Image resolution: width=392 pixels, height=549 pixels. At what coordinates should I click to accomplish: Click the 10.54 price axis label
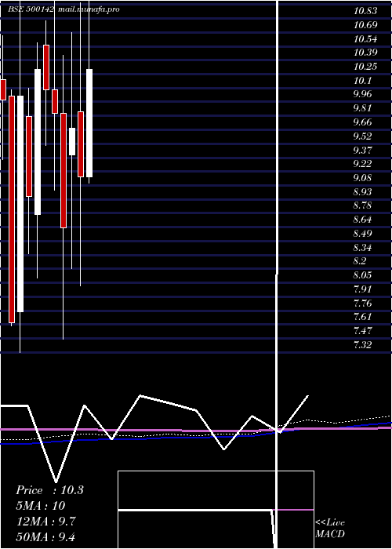[x=365, y=39]
